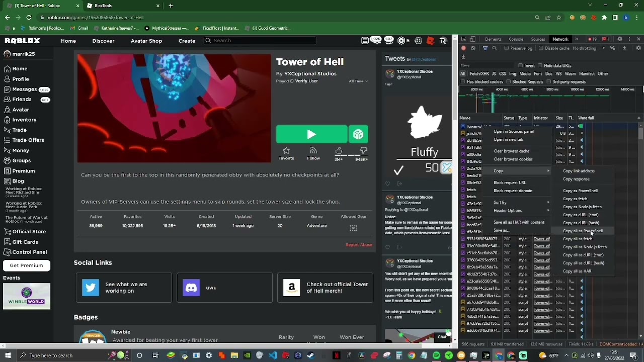Sort by the Waterfall column arrow
This screenshot has height=362, width=644.
(639, 118)
